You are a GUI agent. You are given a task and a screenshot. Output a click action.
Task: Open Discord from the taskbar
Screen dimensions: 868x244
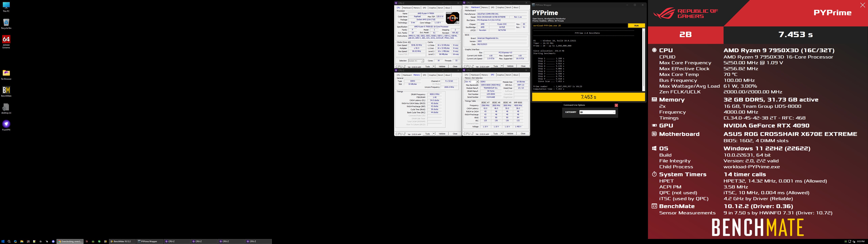coord(53,241)
